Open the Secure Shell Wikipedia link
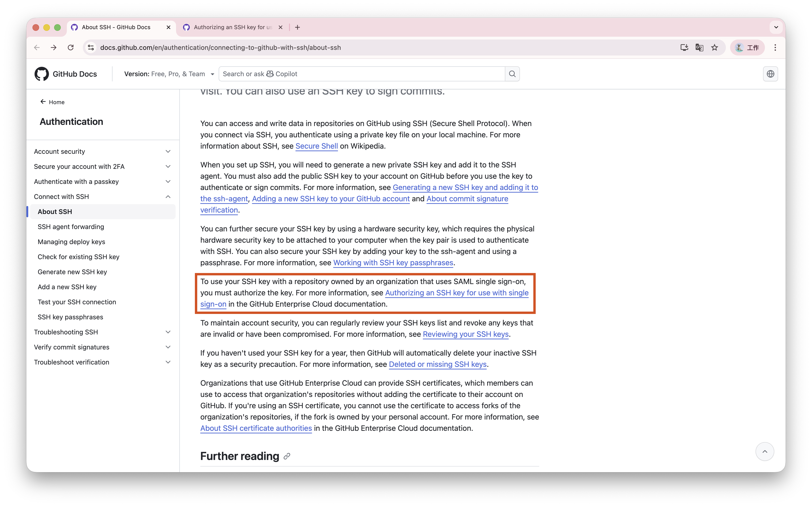This screenshot has width=812, height=507. tap(316, 146)
